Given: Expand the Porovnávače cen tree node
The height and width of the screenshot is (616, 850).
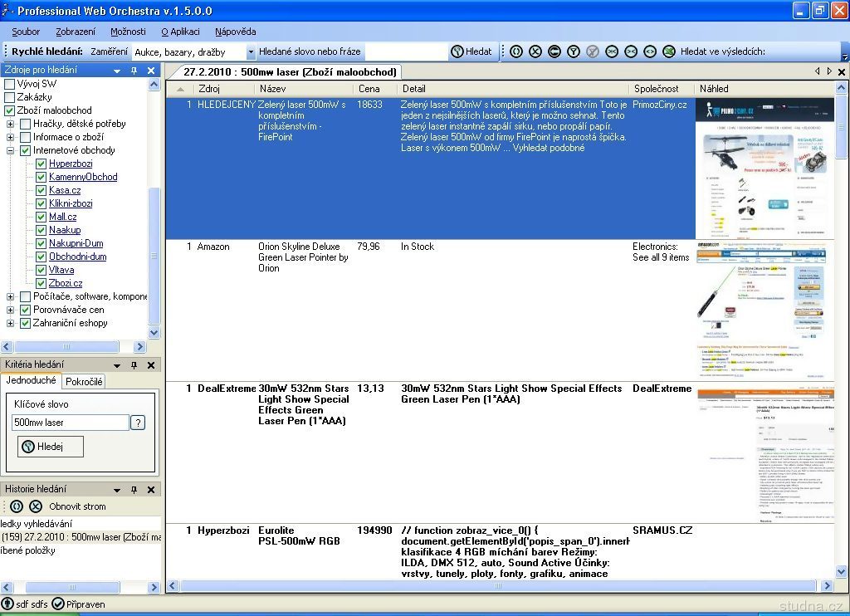Looking at the screenshot, I should (x=11, y=310).
